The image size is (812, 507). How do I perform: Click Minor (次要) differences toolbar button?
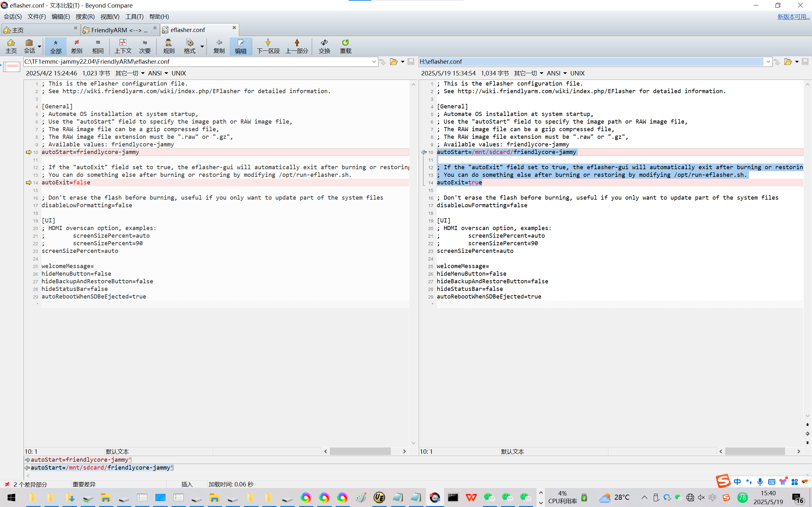(145, 46)
